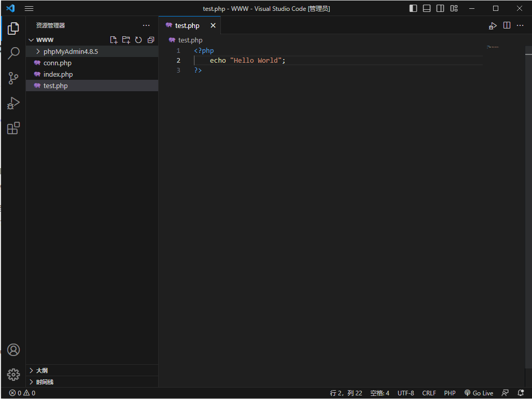Screen dimensions: 532x399
Task: Toggle the secondary side bar
Action: [440, 8]
